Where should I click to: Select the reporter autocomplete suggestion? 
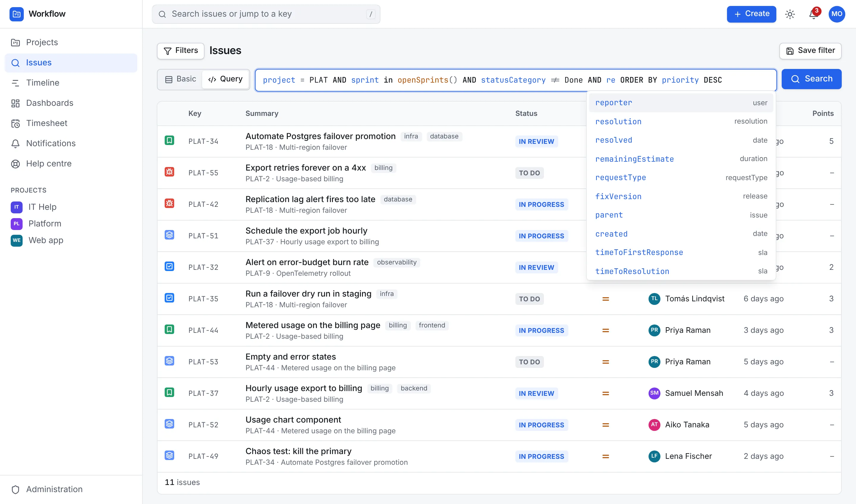click(681, 103)
